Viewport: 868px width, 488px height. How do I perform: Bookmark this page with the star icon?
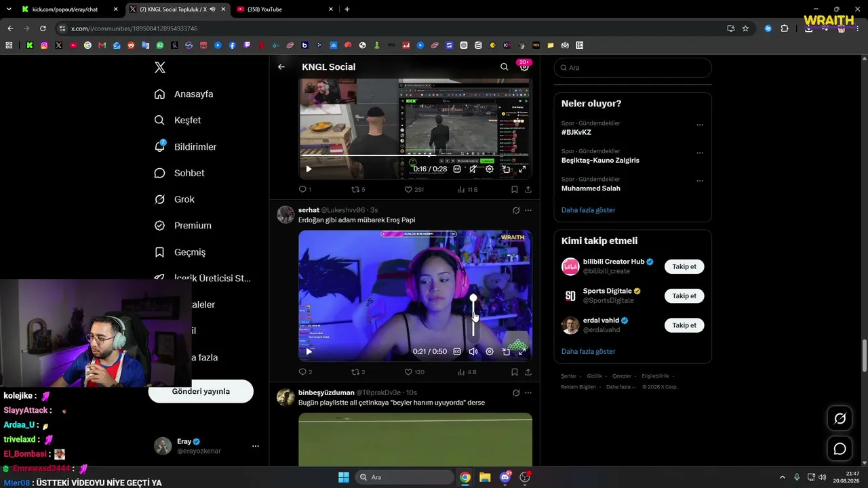coord(745,28)
